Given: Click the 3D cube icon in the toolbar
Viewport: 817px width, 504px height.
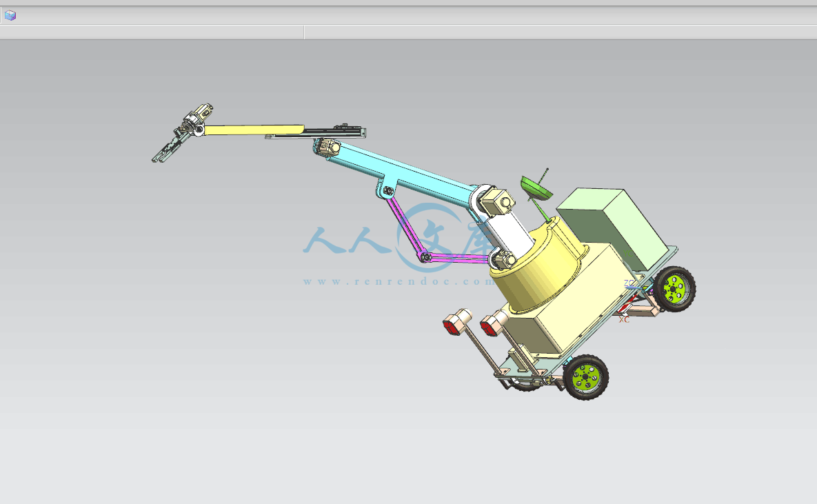Looking at the screenshot, I should click(10, 15).
